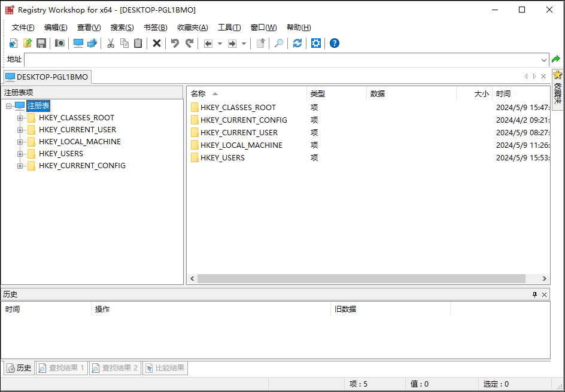Delete using the X toolbar icon
This screenshot has width=565, height=392.
[x=156, y=43]
